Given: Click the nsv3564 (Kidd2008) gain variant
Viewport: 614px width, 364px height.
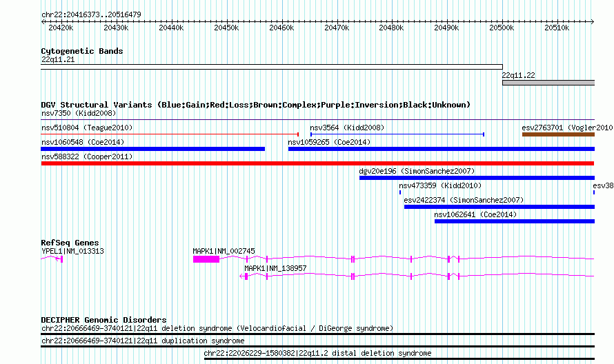Looking at the screenshot, I should point(397,134).
